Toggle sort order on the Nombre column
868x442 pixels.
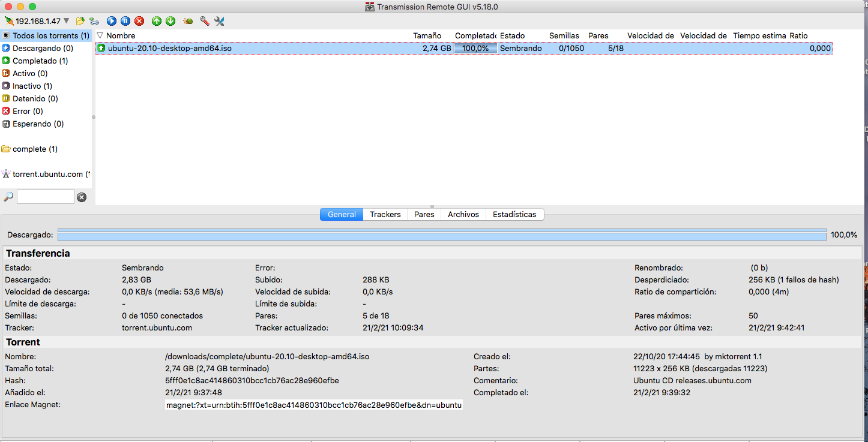120,35
